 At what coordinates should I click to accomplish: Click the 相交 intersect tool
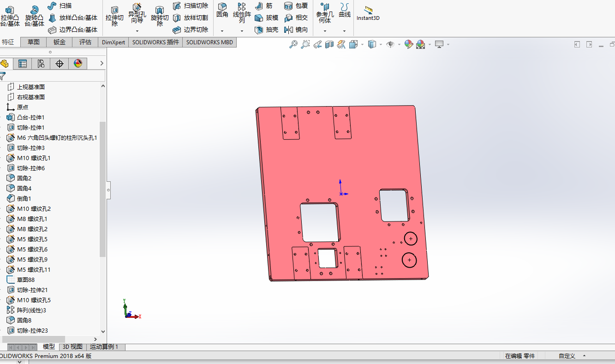296,18
